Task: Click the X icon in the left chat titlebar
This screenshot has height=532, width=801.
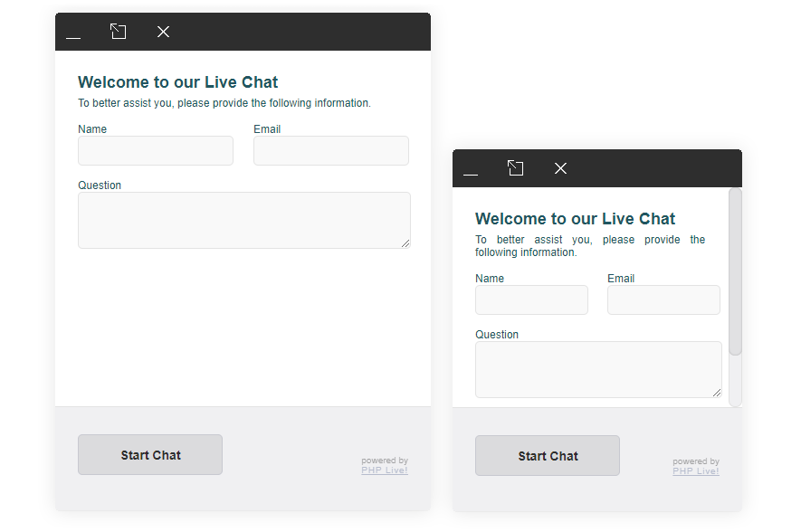Action: [163, 31]
